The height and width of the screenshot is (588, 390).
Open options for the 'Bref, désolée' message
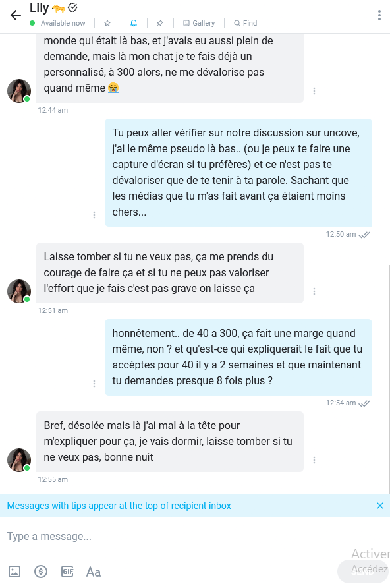(x=314, y=460)
